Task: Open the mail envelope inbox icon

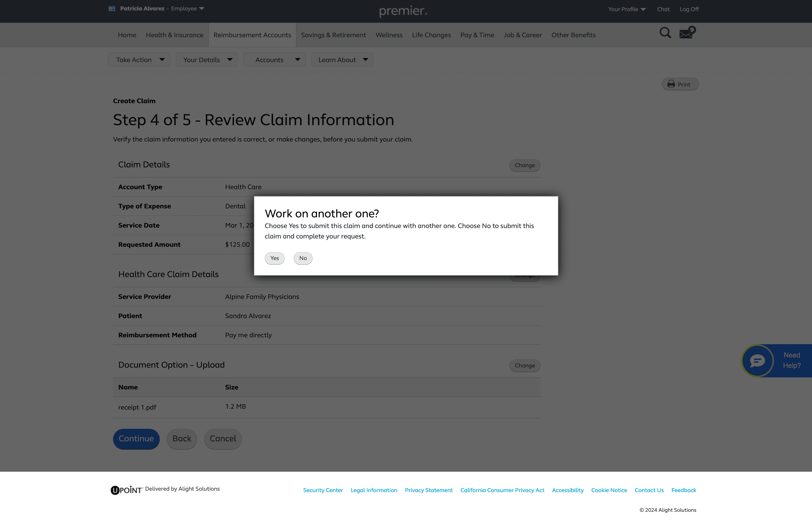Action: pyautogui.click(x=686, y=34)
